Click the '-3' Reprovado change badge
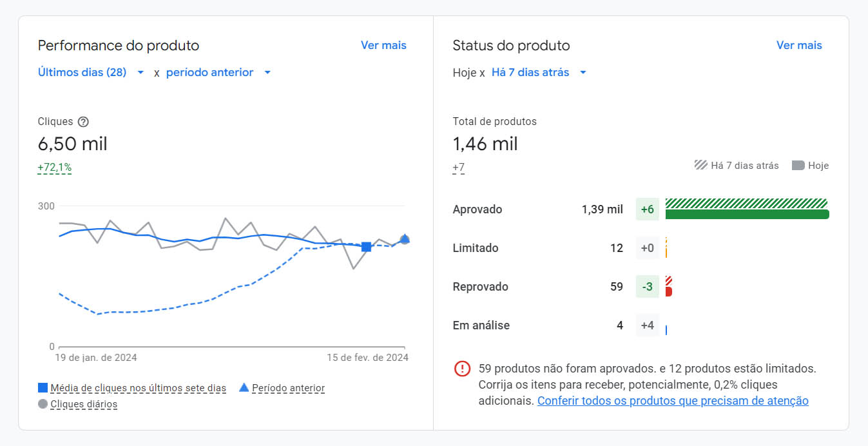868x446 pixels. coord(648,287)
